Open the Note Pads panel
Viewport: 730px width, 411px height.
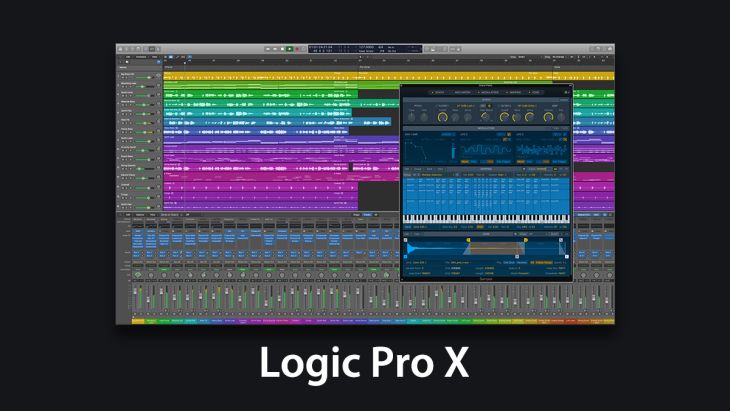click(x=598, y=48)
